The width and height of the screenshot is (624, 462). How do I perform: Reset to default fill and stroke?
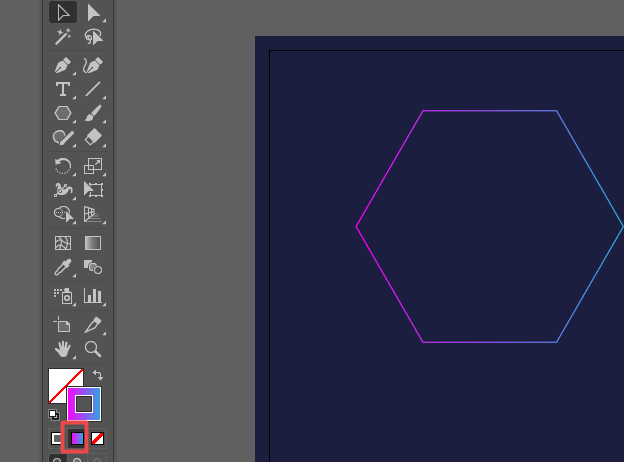(54, 415)
